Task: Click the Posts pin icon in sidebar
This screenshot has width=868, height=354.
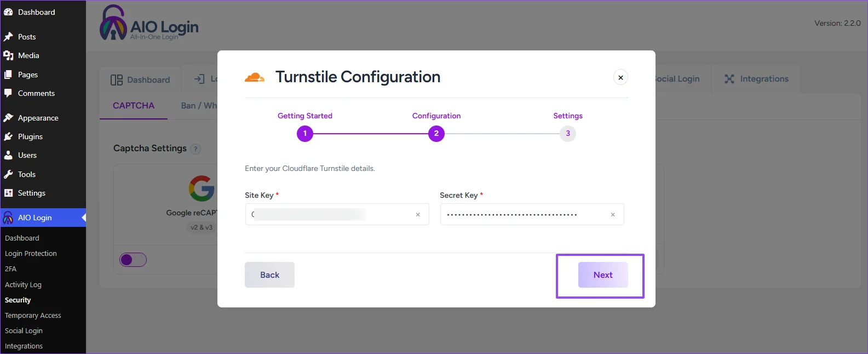Action: 8,37
